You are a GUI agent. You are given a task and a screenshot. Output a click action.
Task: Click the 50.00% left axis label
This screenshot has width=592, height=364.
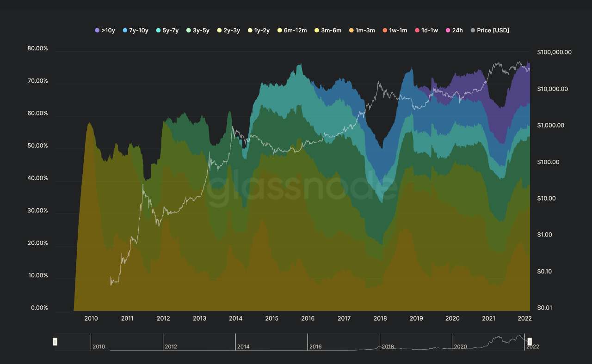click(37, 146)
